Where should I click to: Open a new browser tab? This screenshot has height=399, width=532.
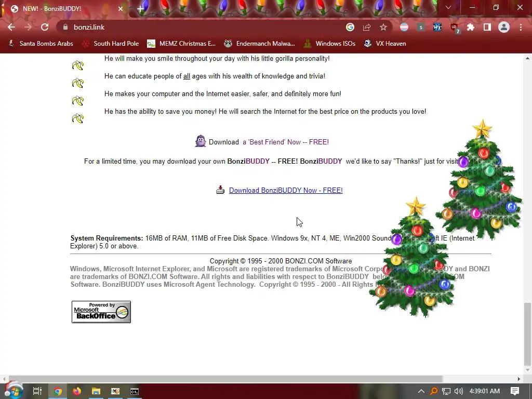pos(140,9)
